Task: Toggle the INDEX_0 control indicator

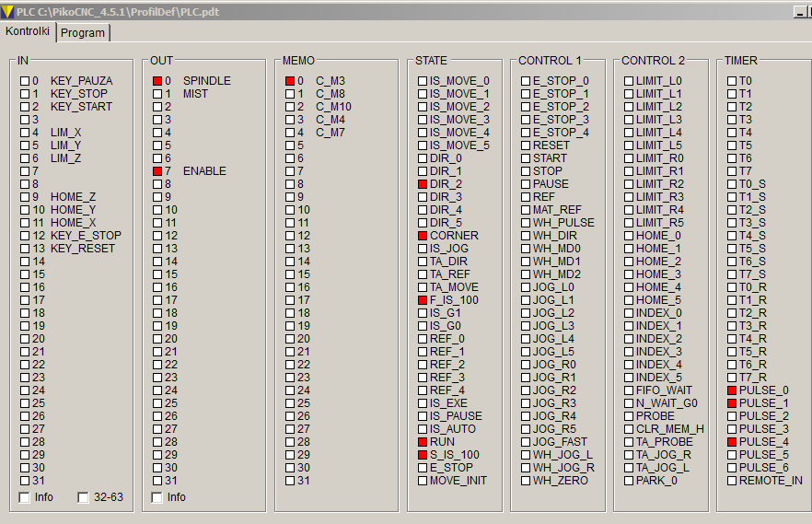Action: click(x=629, y=313)
